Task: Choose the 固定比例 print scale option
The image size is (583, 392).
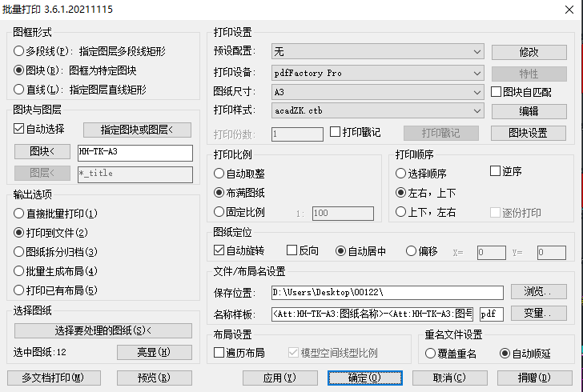Action: point(219,212)
